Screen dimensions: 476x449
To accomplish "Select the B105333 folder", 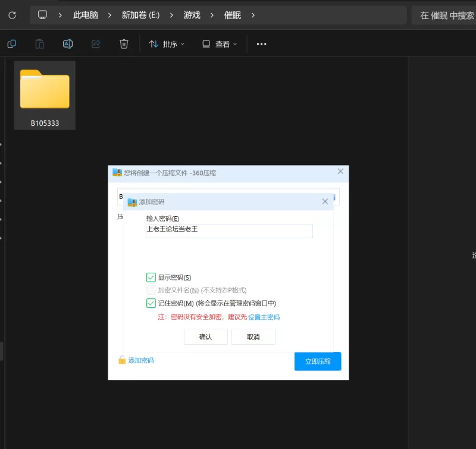I will (45, 95).
